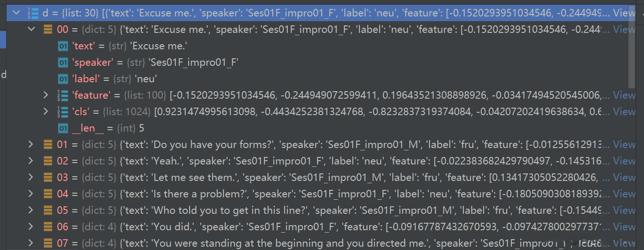The image size is (644, 250).
Task: Collapse the root variable d list
Action: (17, 13)
